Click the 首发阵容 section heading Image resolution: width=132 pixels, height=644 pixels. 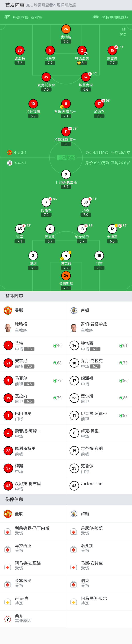(x=15, y=5)
